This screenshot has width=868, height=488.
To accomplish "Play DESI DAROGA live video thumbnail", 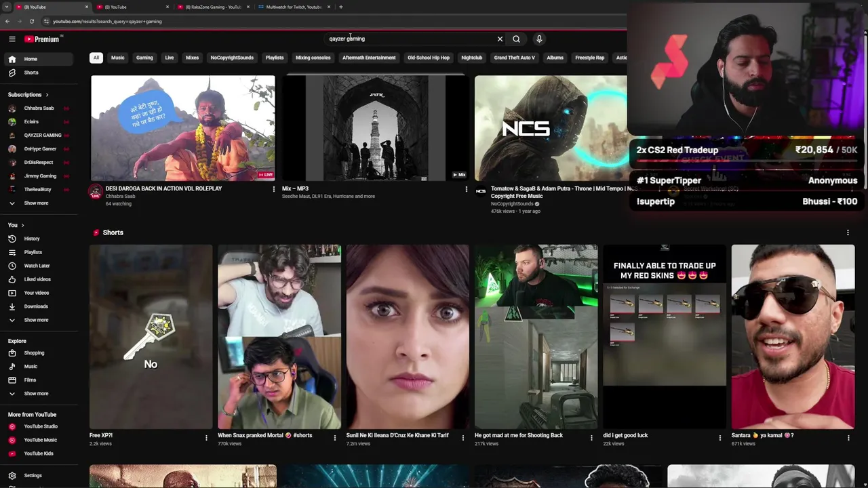I will (183, 128).
